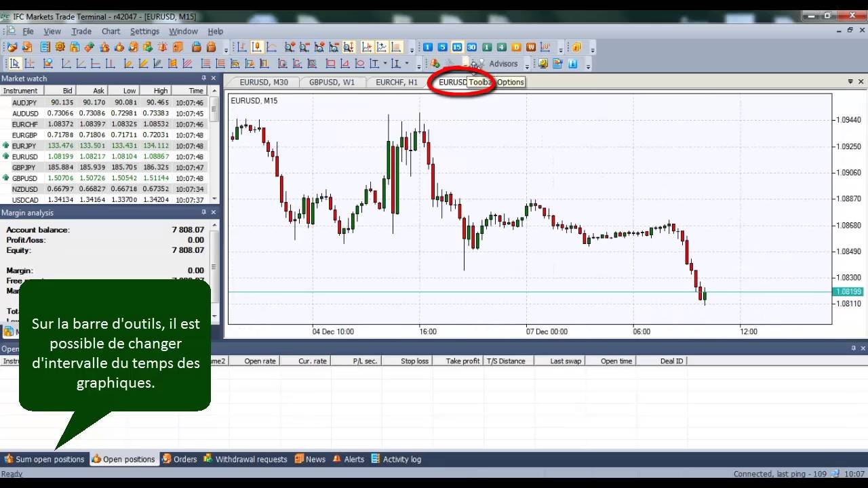Image resolution: width=868 pixels, height=488 pixels.
Task: Set timeframe with blue 1 (M1) button
Action: (428, 47)
